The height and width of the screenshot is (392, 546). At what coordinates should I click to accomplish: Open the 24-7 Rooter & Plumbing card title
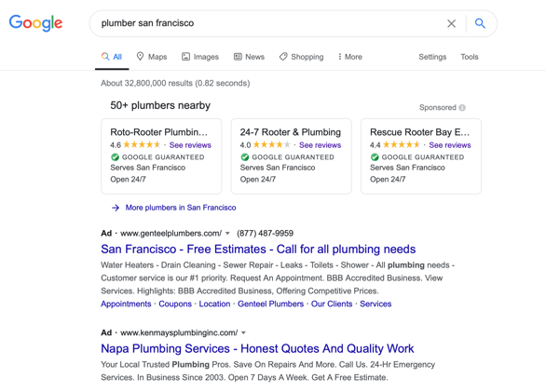coord(291,132)
